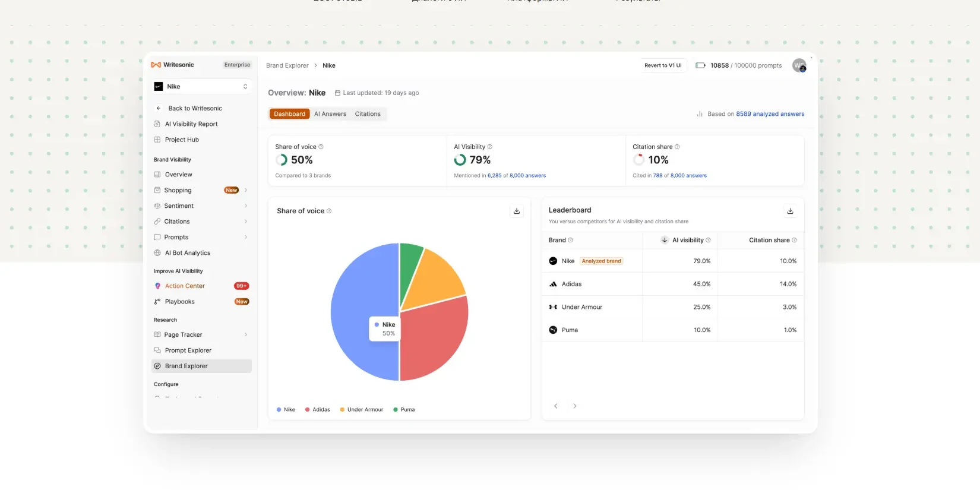Toggle Under Armour in the chart legend
The width and height of the screenshot is (980, 490).
[x=362, y=410]
